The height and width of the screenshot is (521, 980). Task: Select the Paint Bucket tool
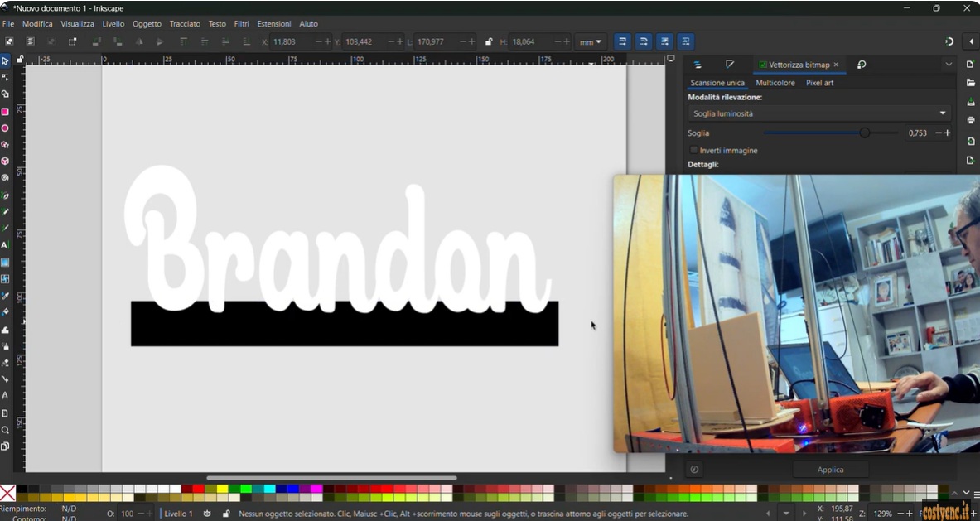click(5, 312)
